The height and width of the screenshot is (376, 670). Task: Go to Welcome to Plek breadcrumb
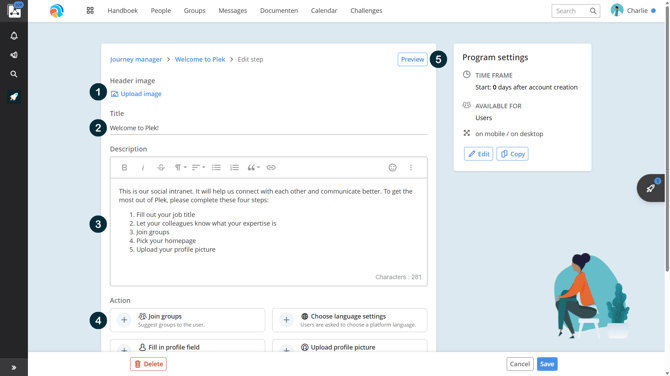coord(200,59)
